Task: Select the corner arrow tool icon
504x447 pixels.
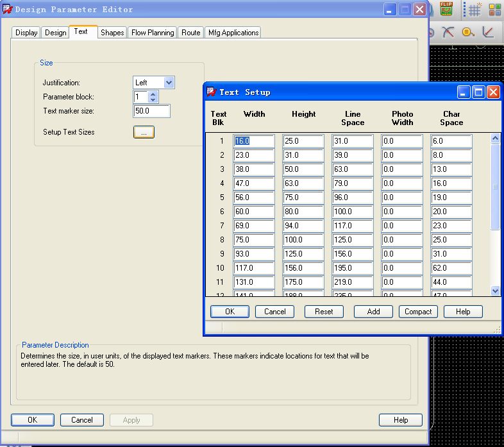Action: (x=489, y=32)
